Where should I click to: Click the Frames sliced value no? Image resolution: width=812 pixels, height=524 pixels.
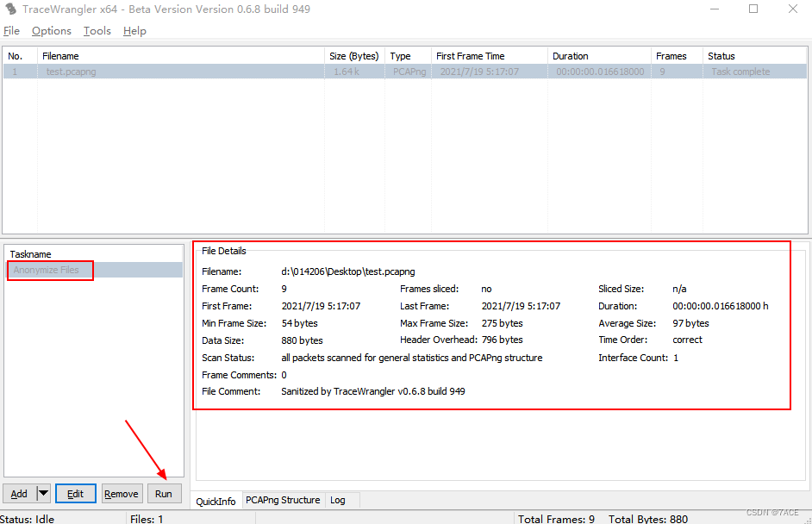click(486, 289)
